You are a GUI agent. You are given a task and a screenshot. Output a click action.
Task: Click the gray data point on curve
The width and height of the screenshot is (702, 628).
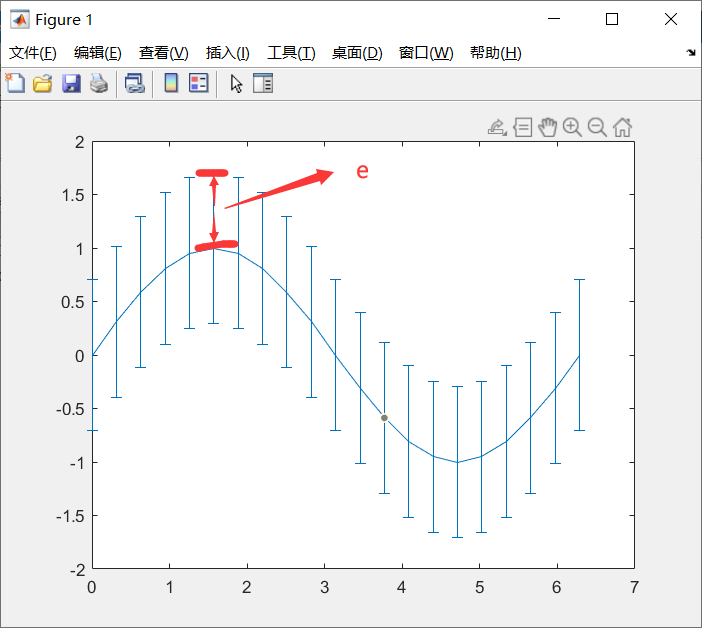point(384,418)
